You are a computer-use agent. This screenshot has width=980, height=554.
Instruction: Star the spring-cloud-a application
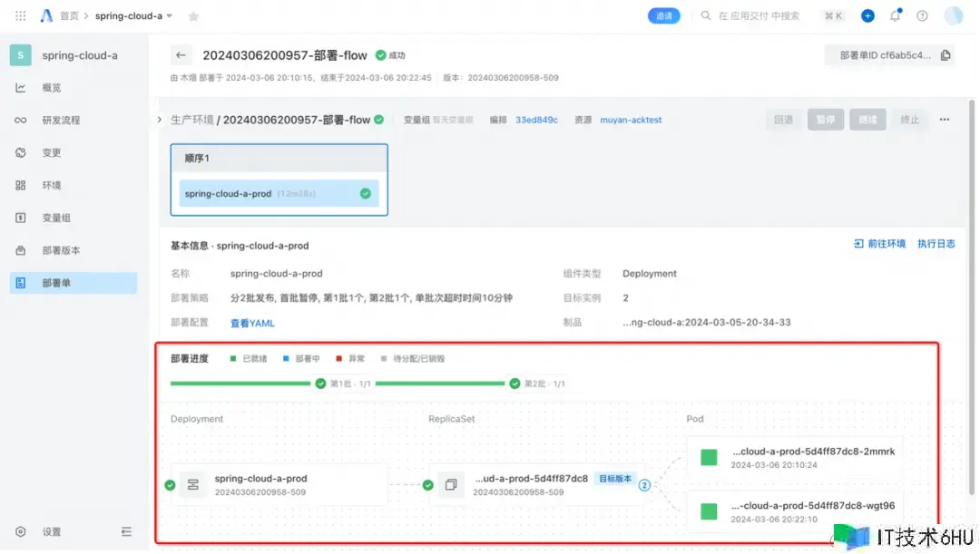coord(192,16)
